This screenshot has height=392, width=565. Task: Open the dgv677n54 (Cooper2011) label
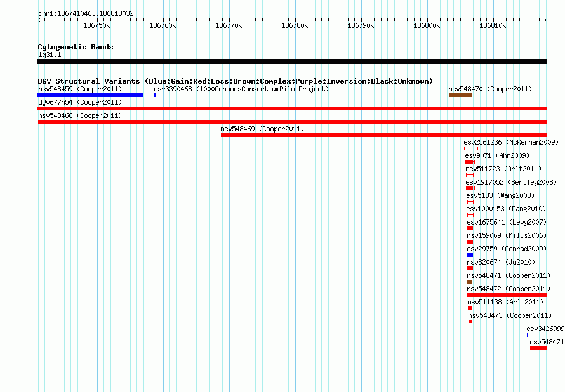[80, 102]
